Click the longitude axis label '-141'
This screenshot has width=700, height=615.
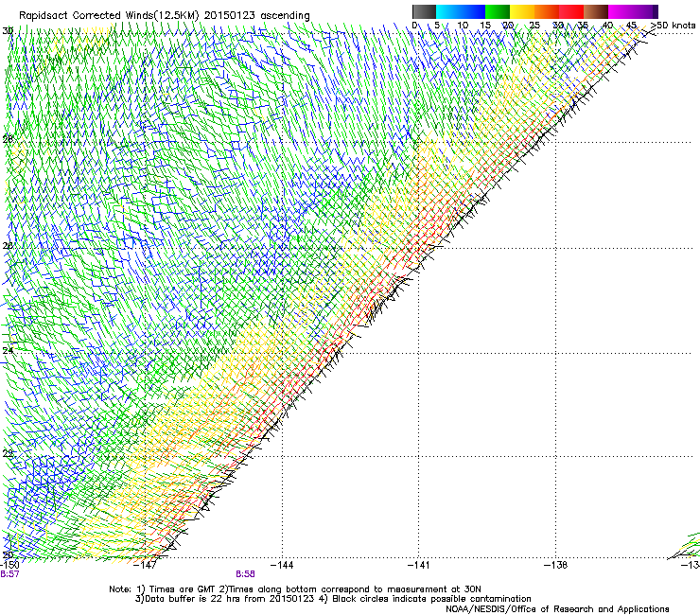click(x=419, y=565)
